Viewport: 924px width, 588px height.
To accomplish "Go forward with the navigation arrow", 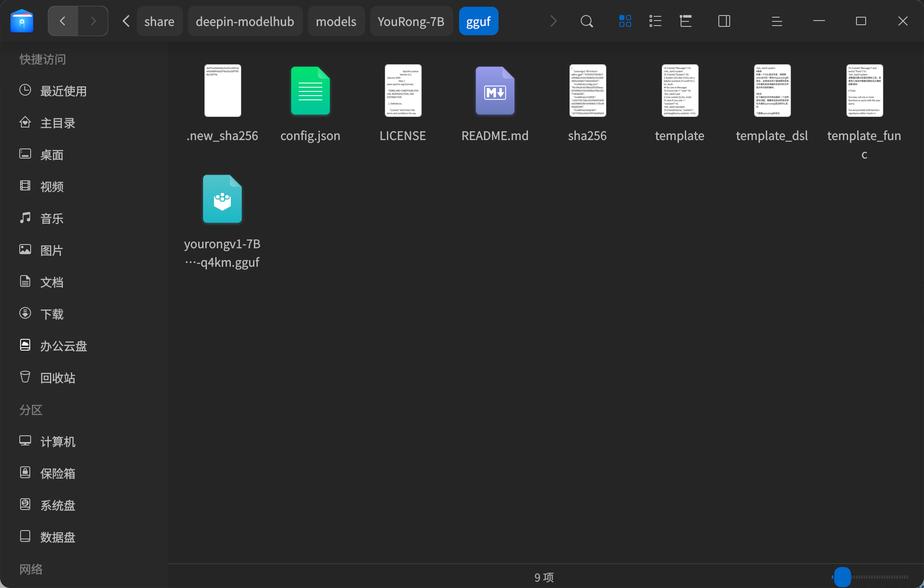I will tap(93, 21).
